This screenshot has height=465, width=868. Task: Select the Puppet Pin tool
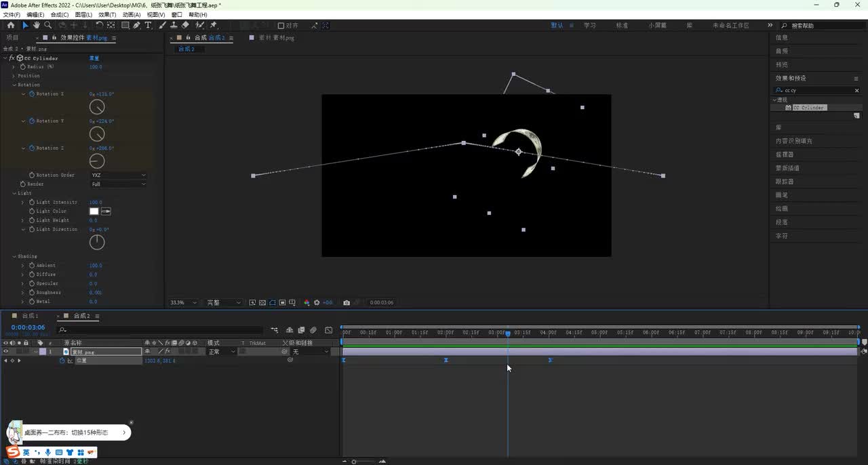coord(213,25)
